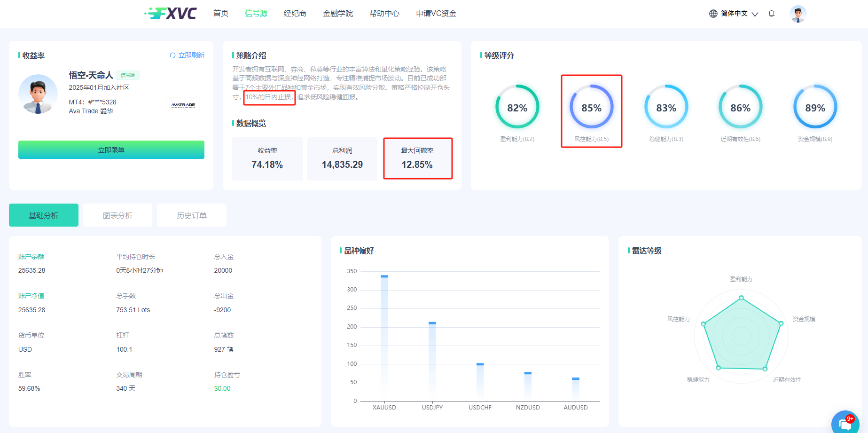Switch to the 历史订单 tab
Image resolution: width=868 pixels, height=433 pixels.
point(192,215)
